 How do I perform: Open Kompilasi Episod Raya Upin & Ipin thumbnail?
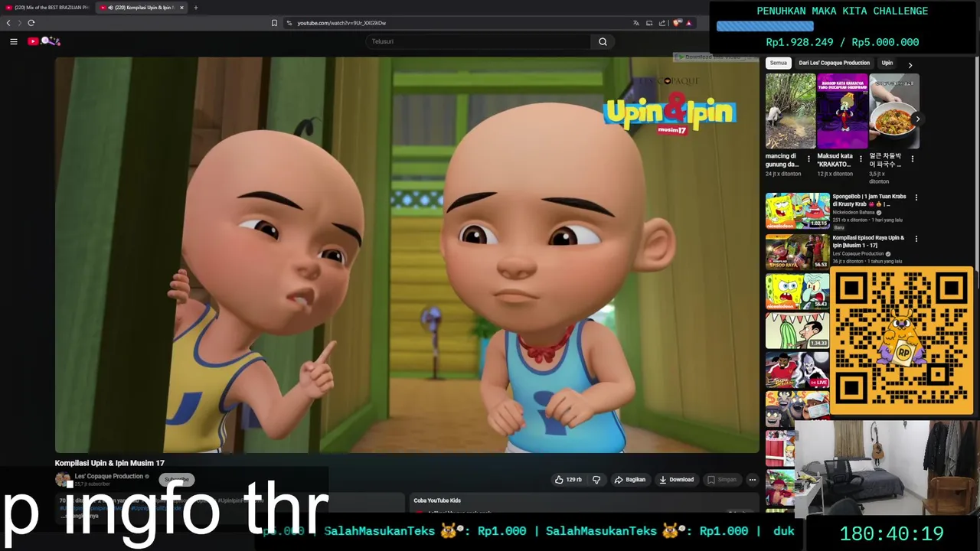click(797, 251)
